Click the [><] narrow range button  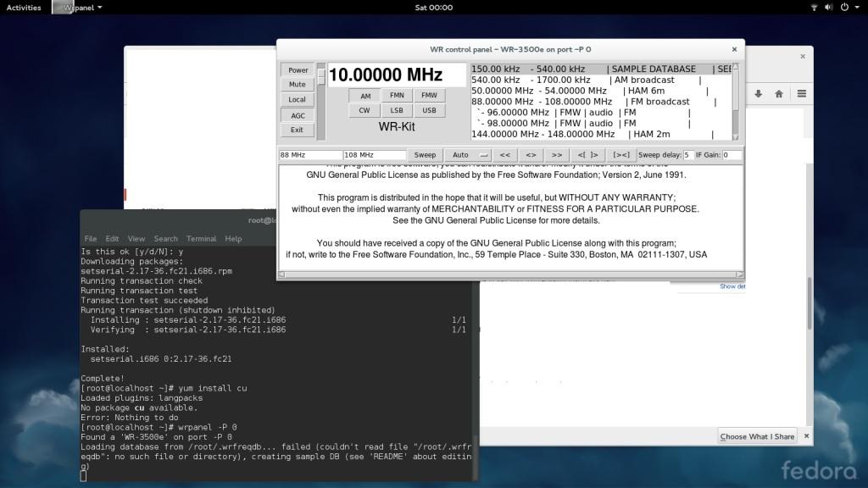pyautogui.click(x=621, y=155)
